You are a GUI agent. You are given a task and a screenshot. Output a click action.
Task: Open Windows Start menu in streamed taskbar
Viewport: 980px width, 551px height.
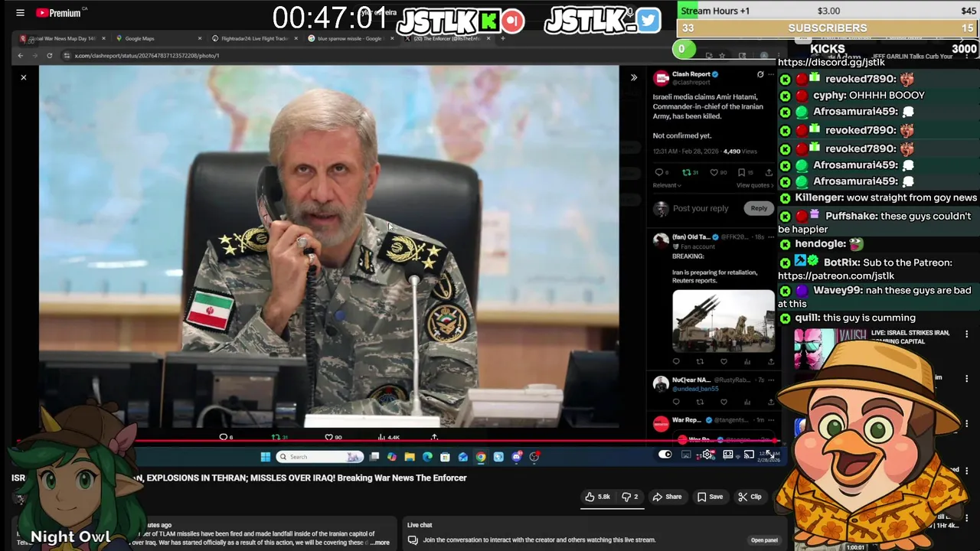pos(265,457)
